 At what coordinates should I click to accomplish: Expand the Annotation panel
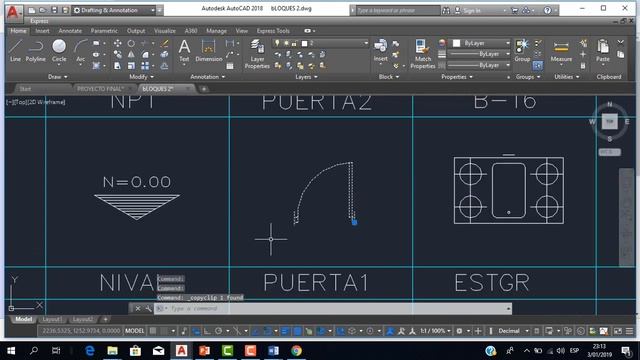coord(207,77)
